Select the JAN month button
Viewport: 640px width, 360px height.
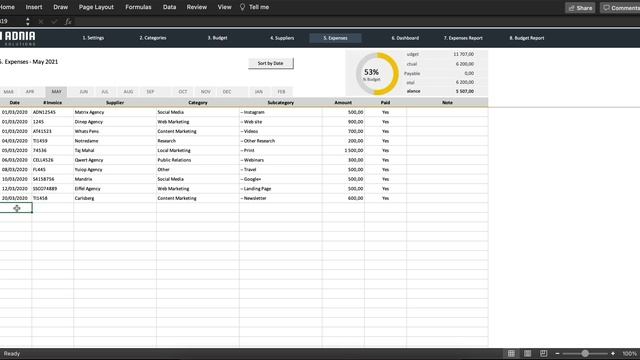click(259, 92)
